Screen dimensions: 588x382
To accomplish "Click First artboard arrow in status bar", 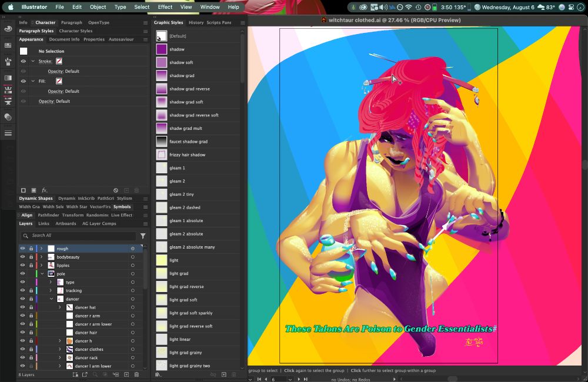I will (x=259, y=380).
